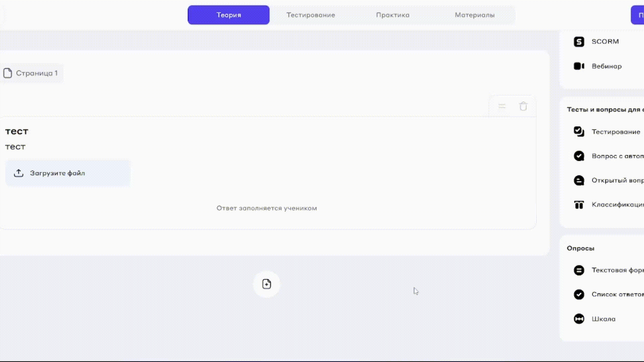Click the bold тест heading text
Viewport: 644px width, 362px height.
tap(17, 131)
